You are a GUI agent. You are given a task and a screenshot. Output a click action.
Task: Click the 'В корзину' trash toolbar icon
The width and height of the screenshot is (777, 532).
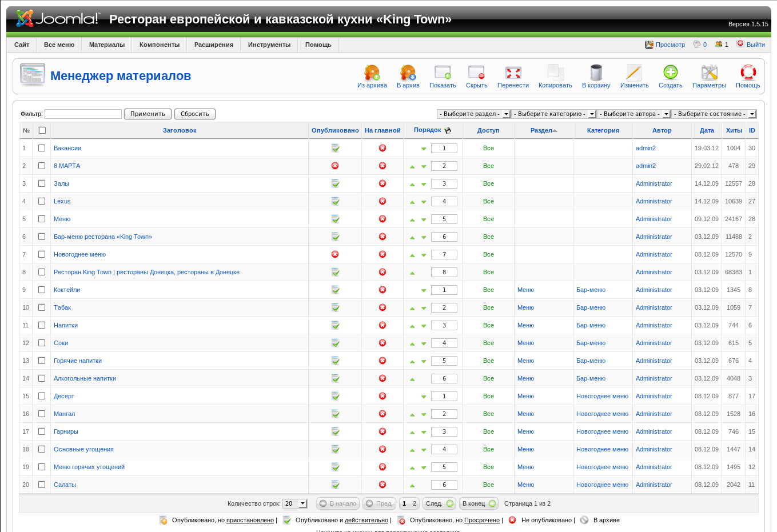(x=596, y=73)
